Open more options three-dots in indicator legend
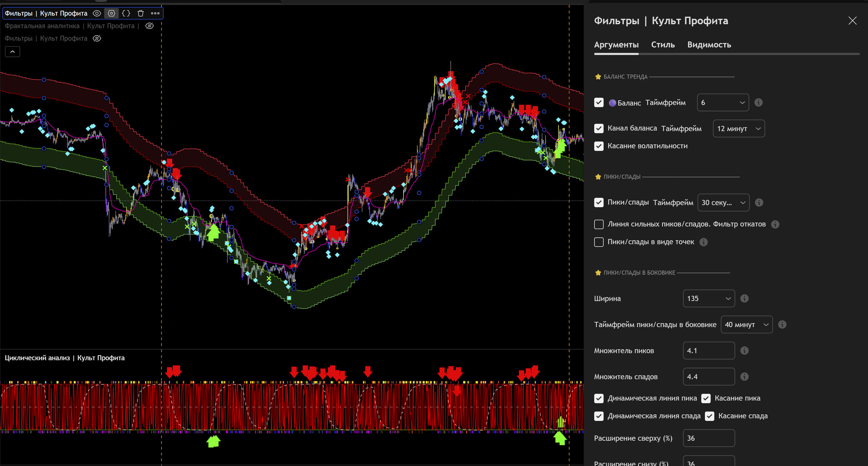Screen dimensions: 868x466 coord(155,14)
